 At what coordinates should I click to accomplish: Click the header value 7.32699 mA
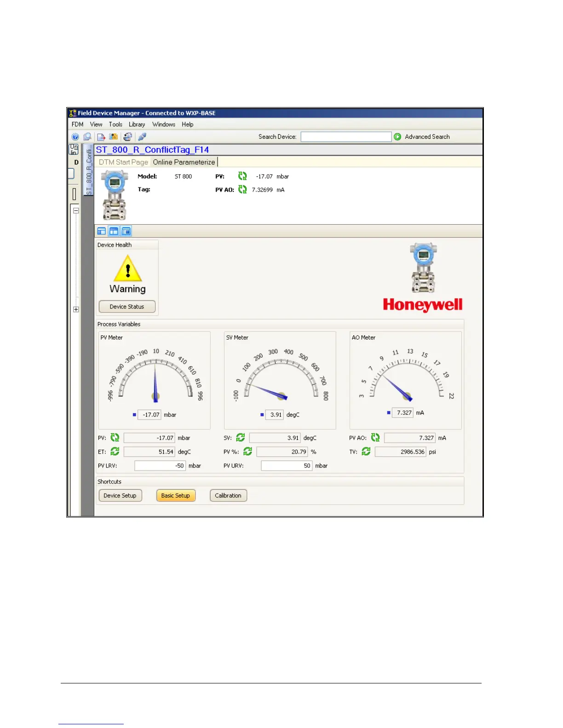pos(268,190)
